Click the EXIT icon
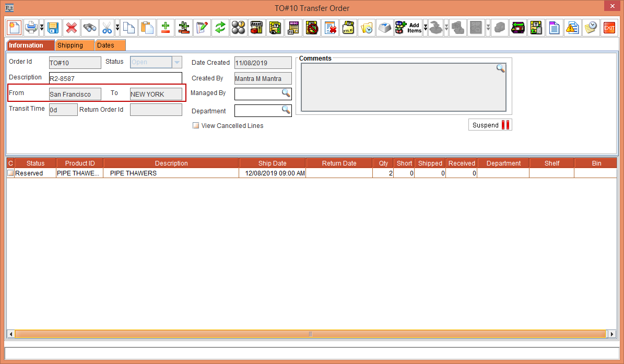Image resolution: width=624 pixels, height=364 pixels. pyautogui.click(x=609, y=28)
